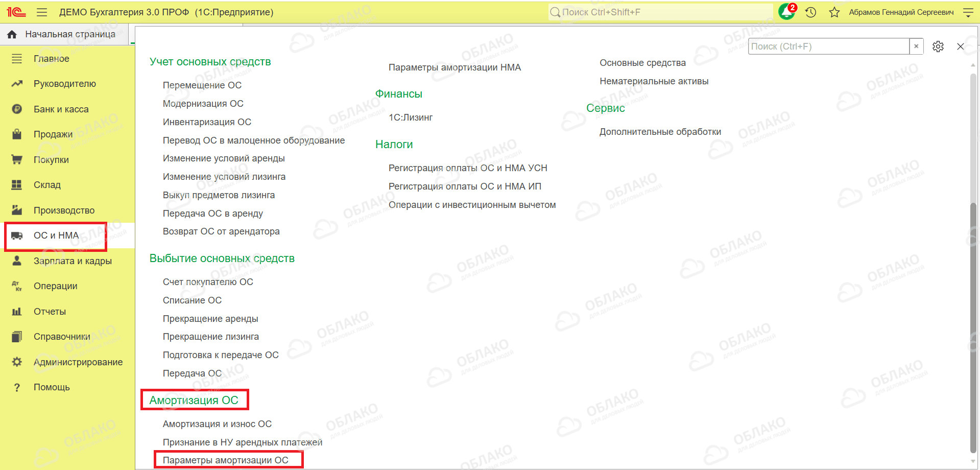Open Выкуп предметов лизинга
The image size is (980, 470).
[219, 195]
